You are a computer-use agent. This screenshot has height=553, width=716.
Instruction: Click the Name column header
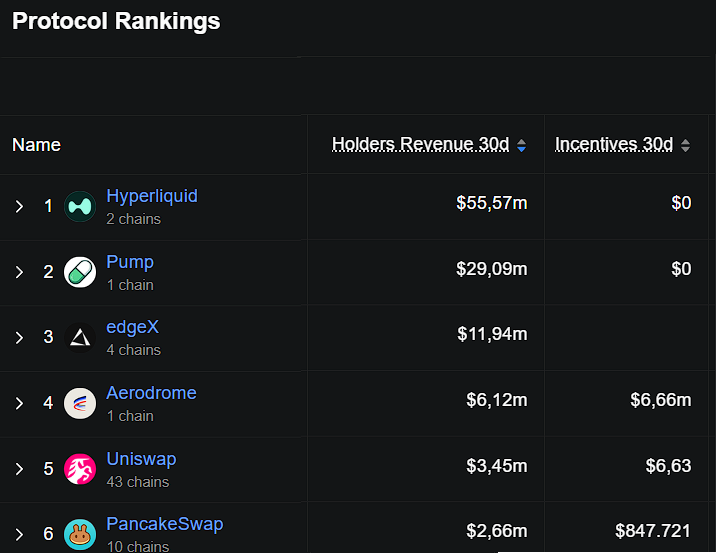click(37, 145)
